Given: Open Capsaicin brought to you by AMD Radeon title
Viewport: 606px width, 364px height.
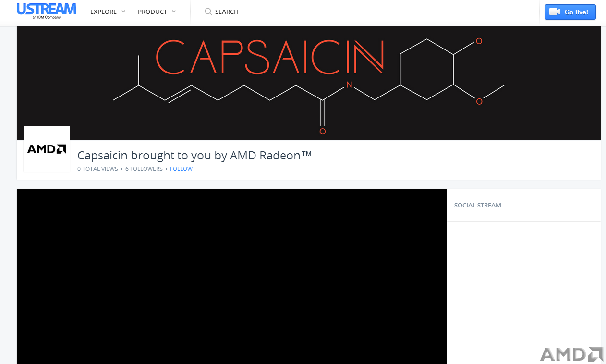Looking at the screenshot, I should coord(194,156).
